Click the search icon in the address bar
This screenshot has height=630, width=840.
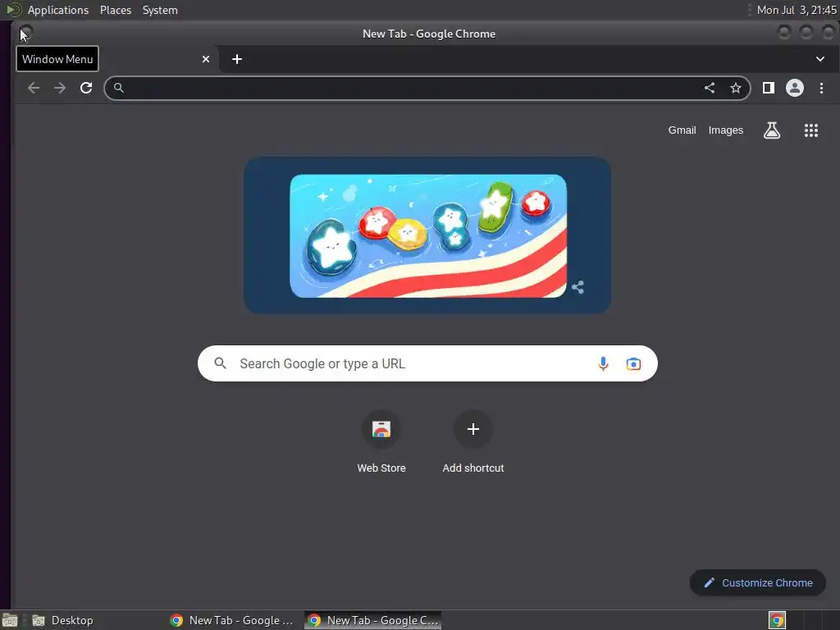pos(119,88)
